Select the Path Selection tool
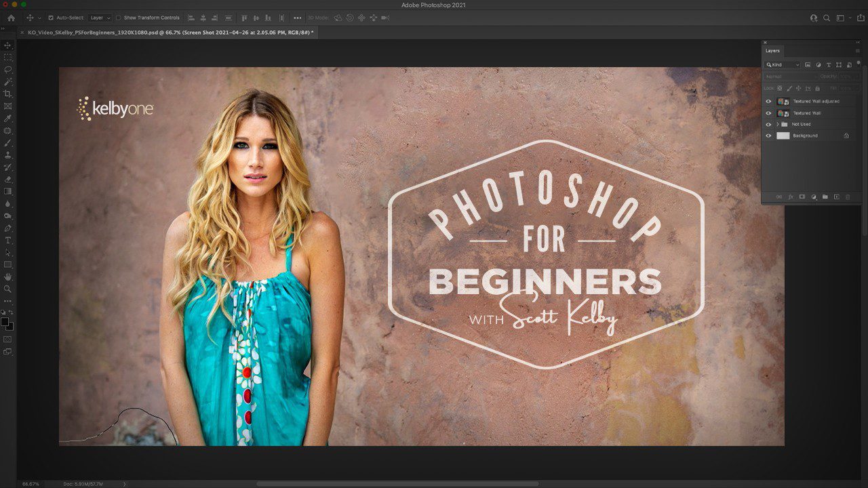This screenshot has height=488, width=868. point(8,252)
